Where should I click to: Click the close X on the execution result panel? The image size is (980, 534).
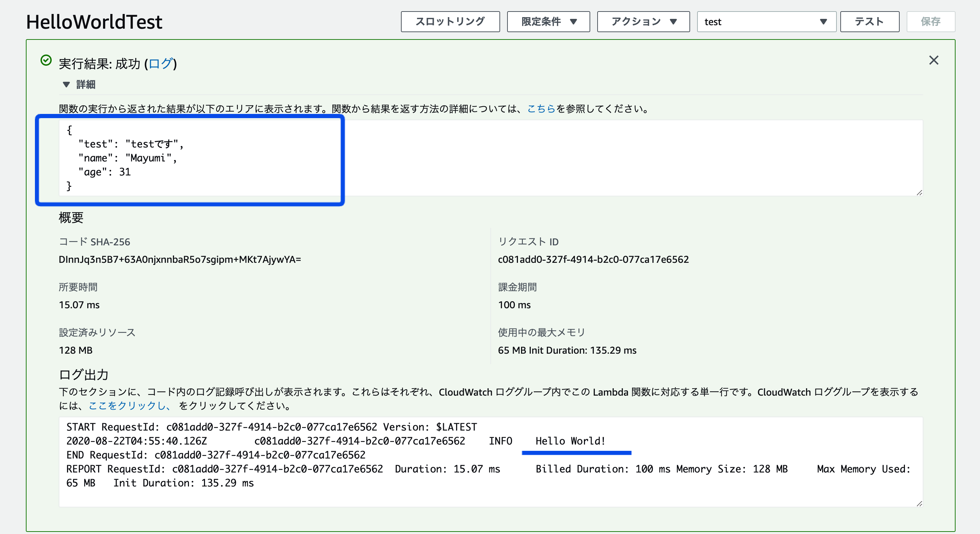934,60
